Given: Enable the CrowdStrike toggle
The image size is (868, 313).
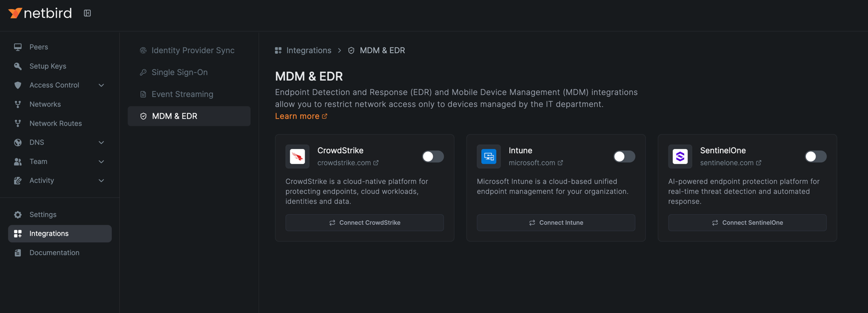Looking at the screenshot, I should coord(432,156).
